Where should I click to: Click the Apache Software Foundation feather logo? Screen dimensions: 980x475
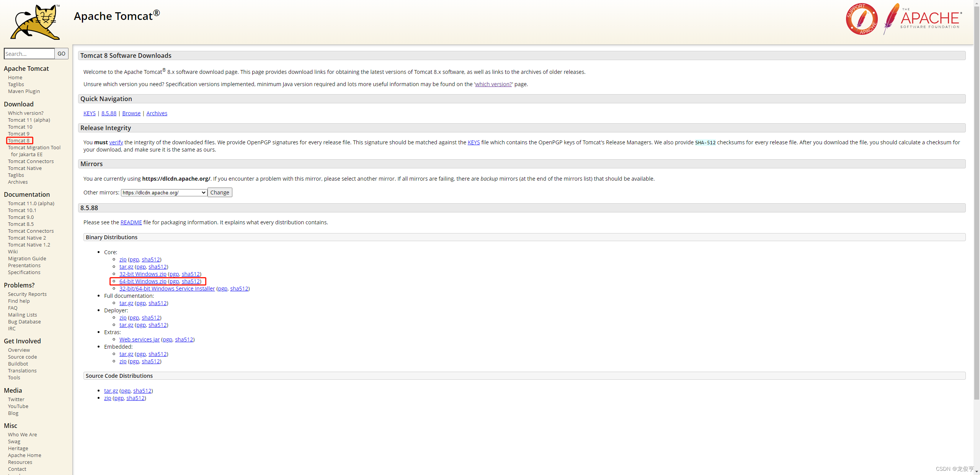tap(923, 19)
